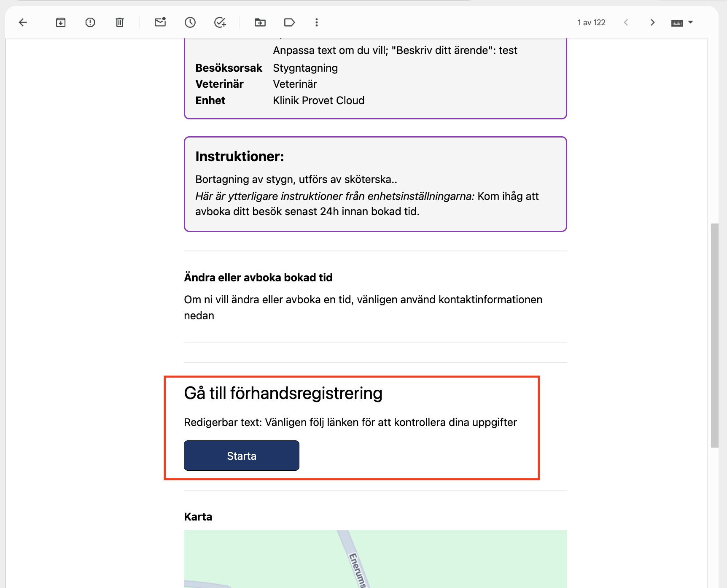Snooze this email with the clock icon
The height and width of the screenshot is (588, 727).
pos(190,22)
